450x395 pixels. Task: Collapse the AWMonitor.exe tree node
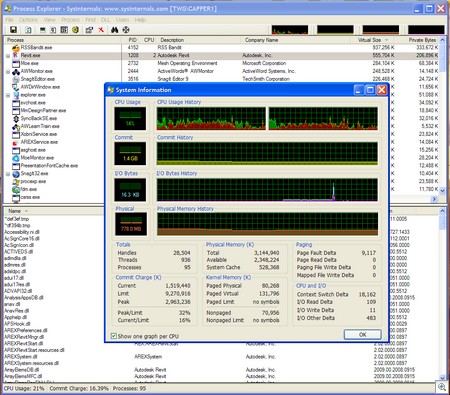(8, 72)
